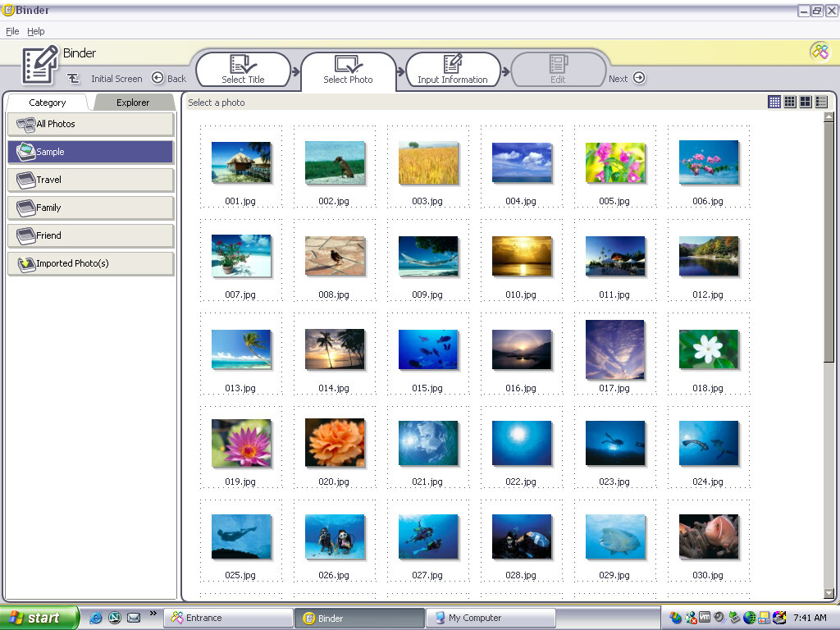Expand the quick launch overflow chevron
840x630 pixels.
[x=153, y=614]
